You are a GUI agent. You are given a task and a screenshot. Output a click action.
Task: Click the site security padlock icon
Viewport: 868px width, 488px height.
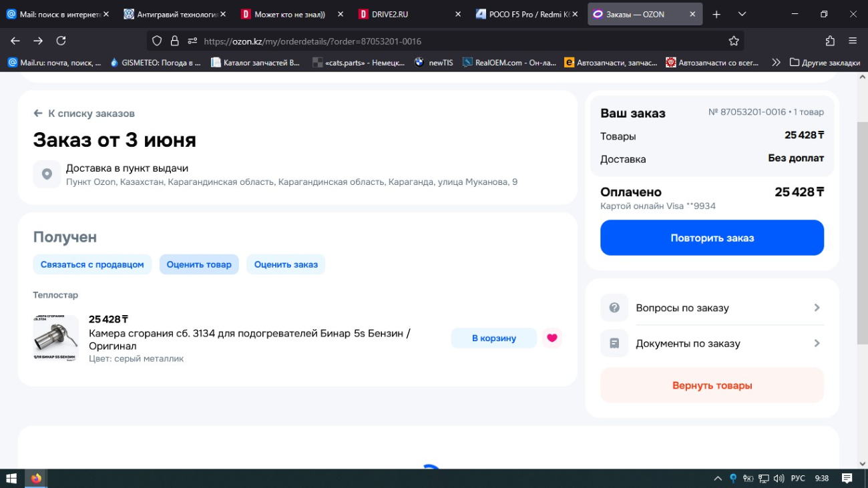(x=174, y=41)
